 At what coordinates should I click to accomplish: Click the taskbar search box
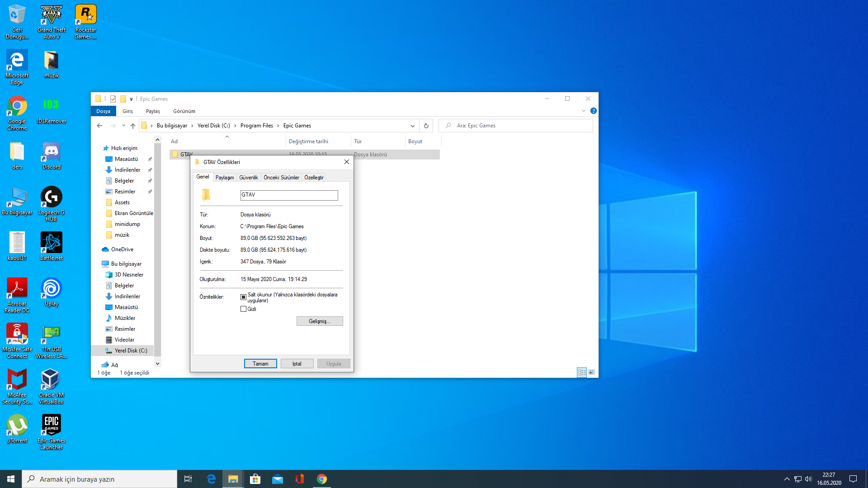[99, 479]
